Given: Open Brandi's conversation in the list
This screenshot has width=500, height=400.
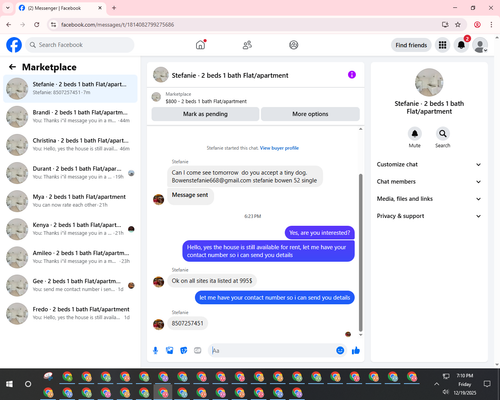Looking at the screenshot, I should pyautogui.click(x=70, y=117).
